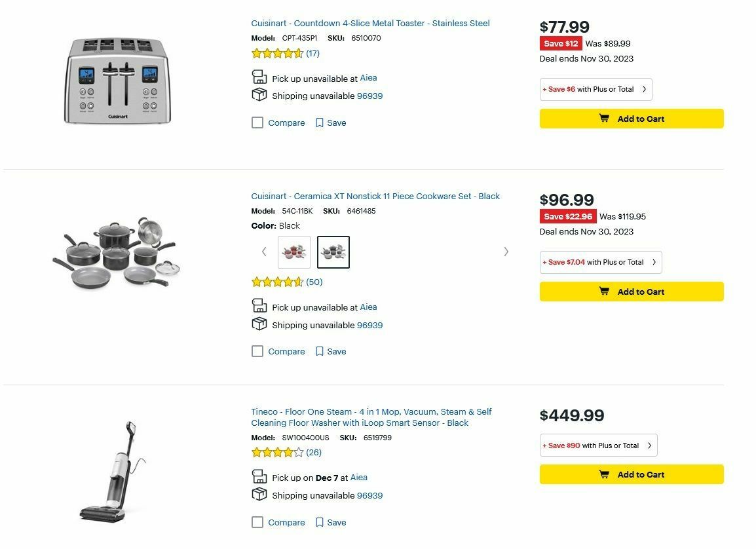Click the Save bookmark icon for the Tineco mop
Viewport: 756px width, 549px height.
(320, 522)
